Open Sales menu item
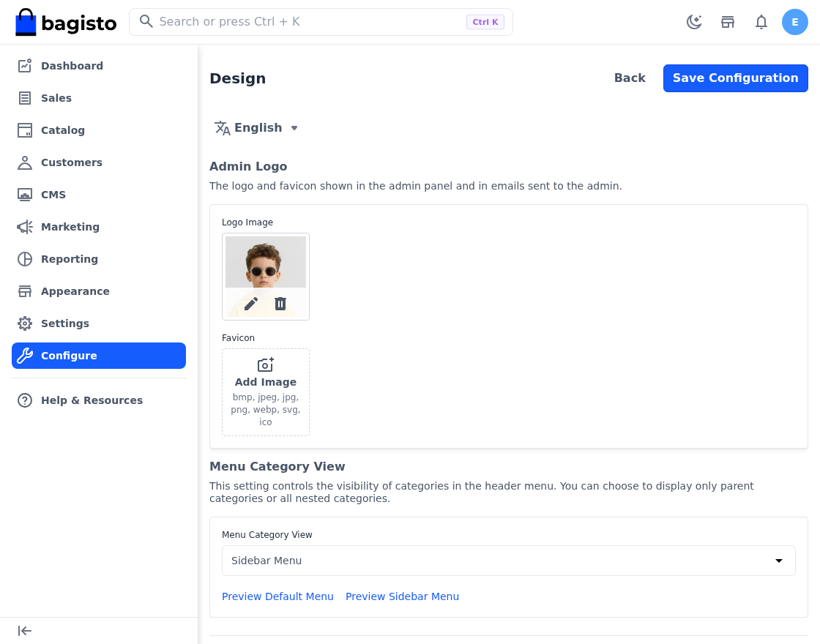820x644 pixels. click(x=99, y=98)
